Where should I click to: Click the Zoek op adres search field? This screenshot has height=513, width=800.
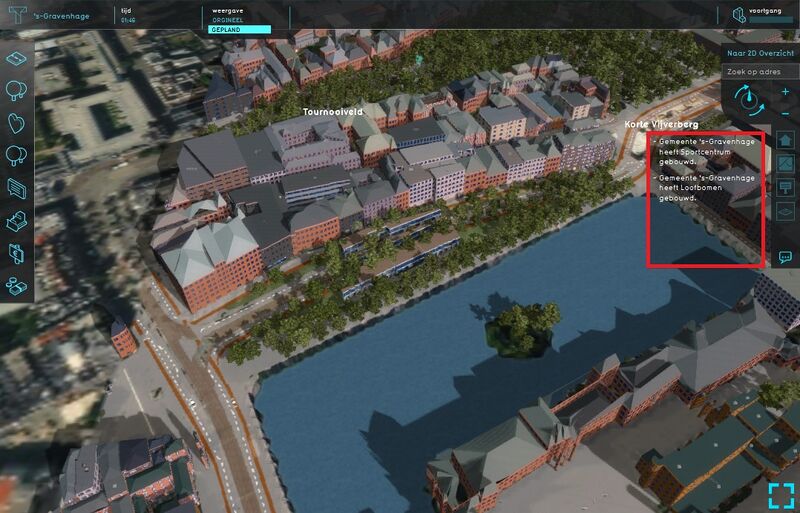(x=759, y=72)
